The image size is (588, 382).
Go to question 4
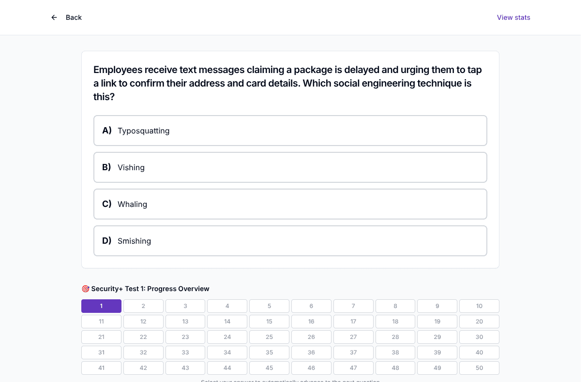227,306
